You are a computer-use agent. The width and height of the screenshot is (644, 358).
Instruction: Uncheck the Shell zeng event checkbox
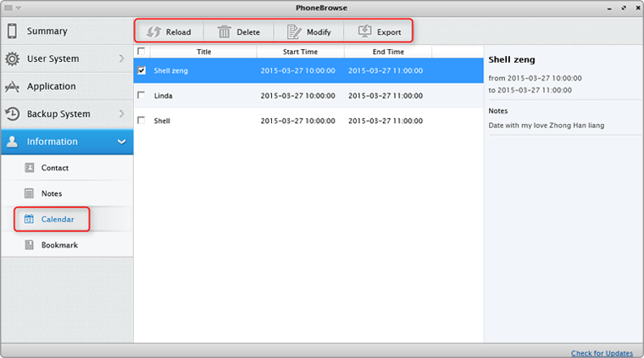142,70
